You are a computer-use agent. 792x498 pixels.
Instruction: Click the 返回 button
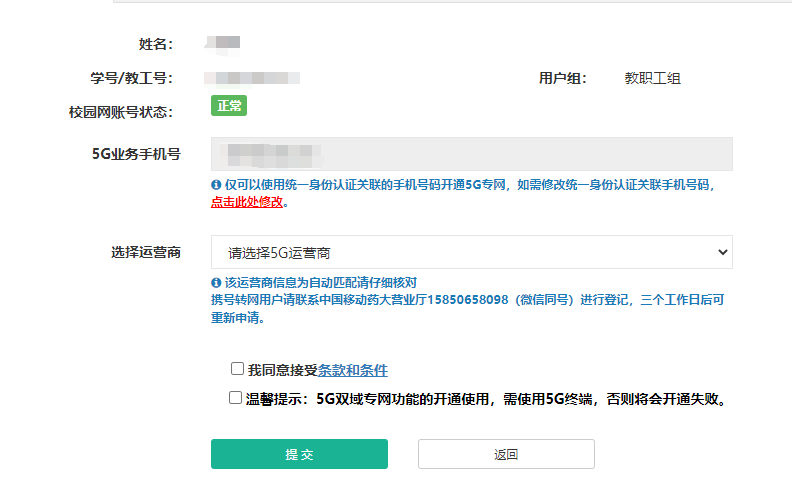pos(506,454)
